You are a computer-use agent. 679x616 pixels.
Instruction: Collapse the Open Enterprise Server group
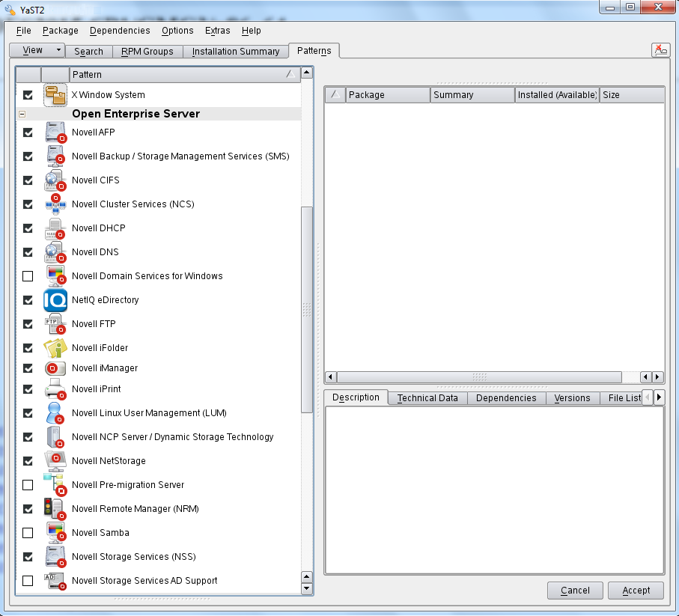click(x=22, y=114)
